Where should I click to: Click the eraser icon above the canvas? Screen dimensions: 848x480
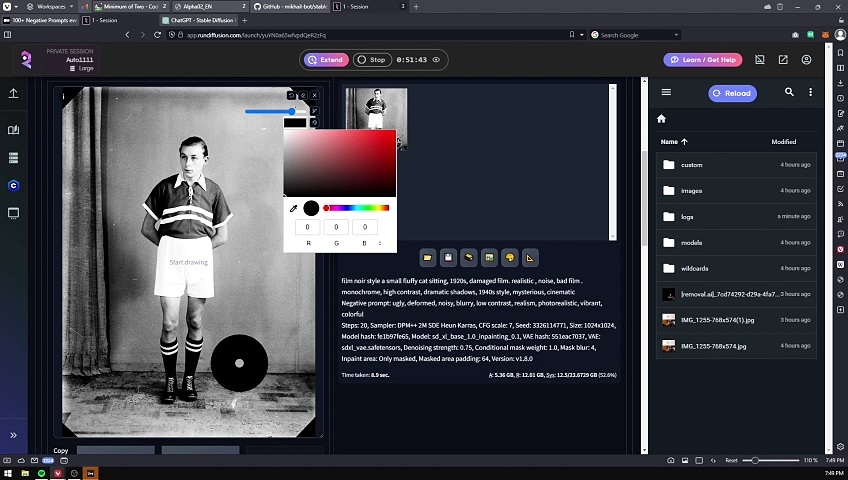pos(303,96)
